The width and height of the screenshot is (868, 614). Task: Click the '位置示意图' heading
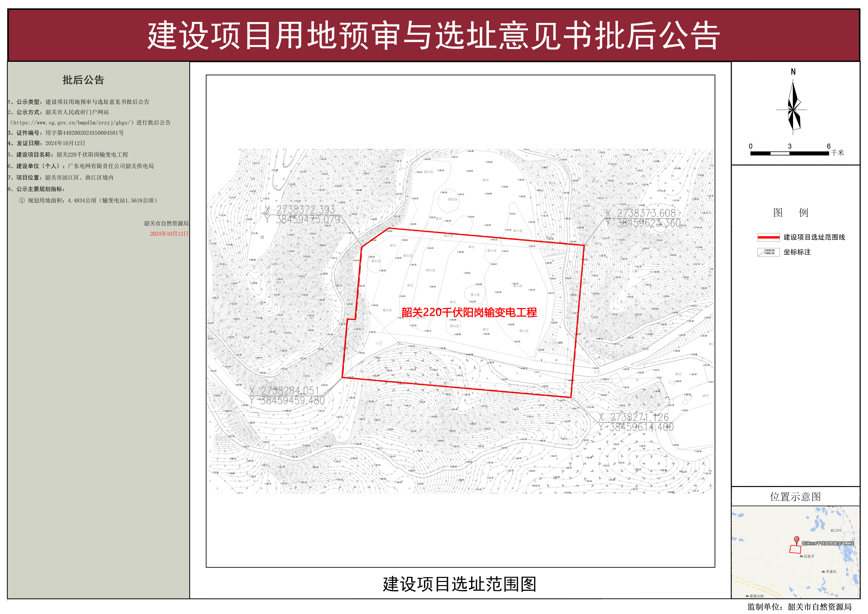[795, 497]
